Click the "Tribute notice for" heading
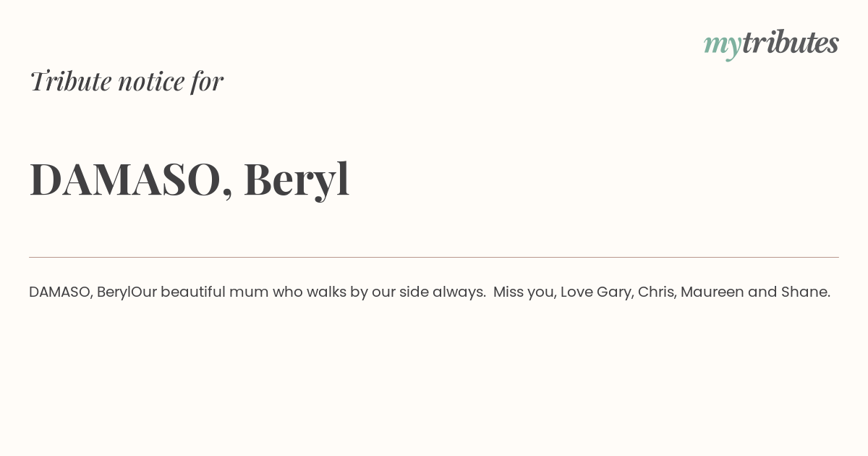 click(x=126, y=81)
